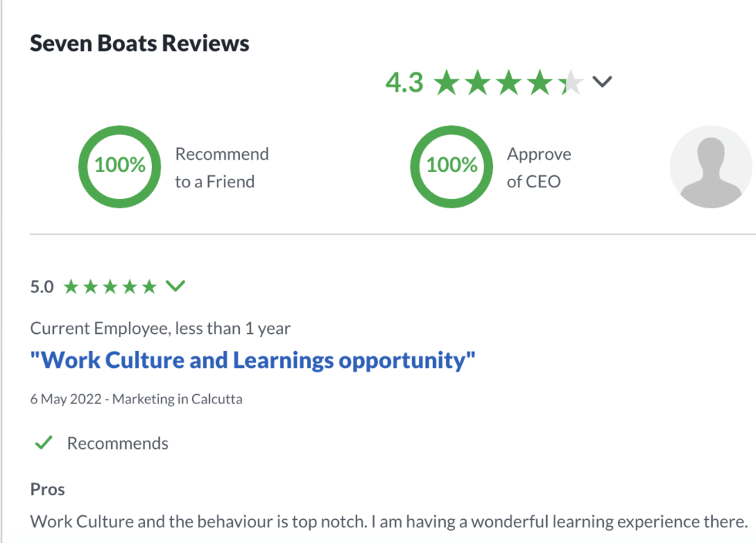This screenshot has height=543, width=756.
Task: Expand the rating breakdown via the chevron beside 4.3
Action: 602,82
